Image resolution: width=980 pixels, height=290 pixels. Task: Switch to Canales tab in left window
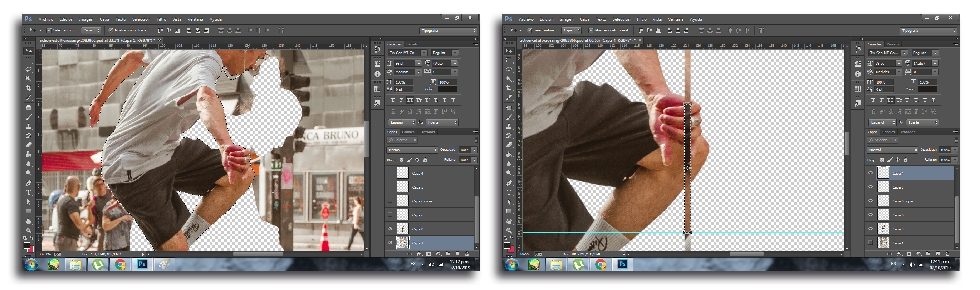point(408,132)
